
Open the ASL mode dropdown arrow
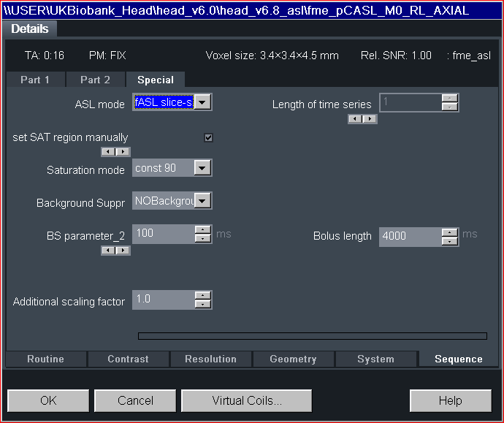click(x=202, y=102)
